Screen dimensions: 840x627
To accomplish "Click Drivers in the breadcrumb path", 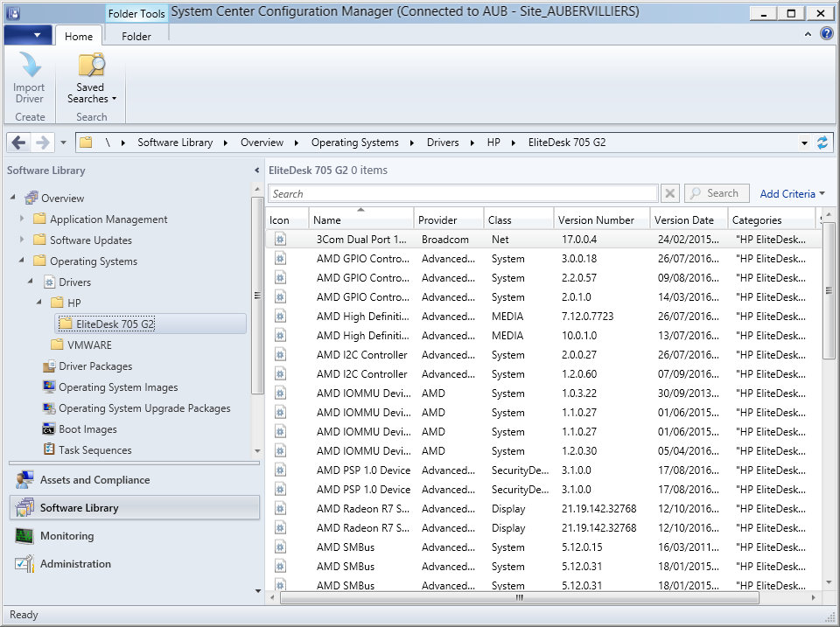I will coord(443,143).
